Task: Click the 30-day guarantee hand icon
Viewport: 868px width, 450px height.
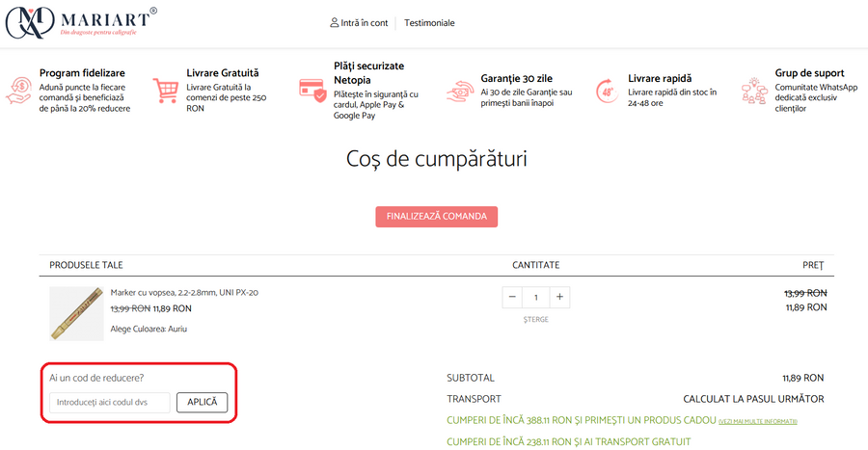Action: 459,91
